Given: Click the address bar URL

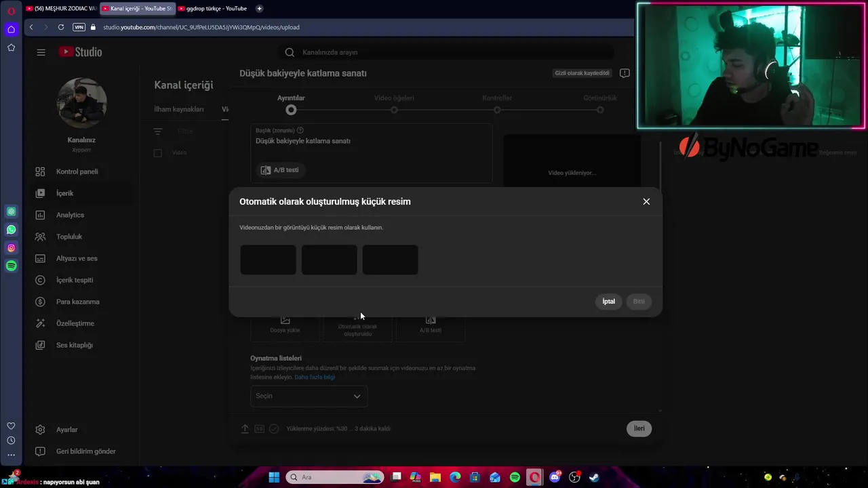Looking at the screenshot, I should (x=201, y=27).
